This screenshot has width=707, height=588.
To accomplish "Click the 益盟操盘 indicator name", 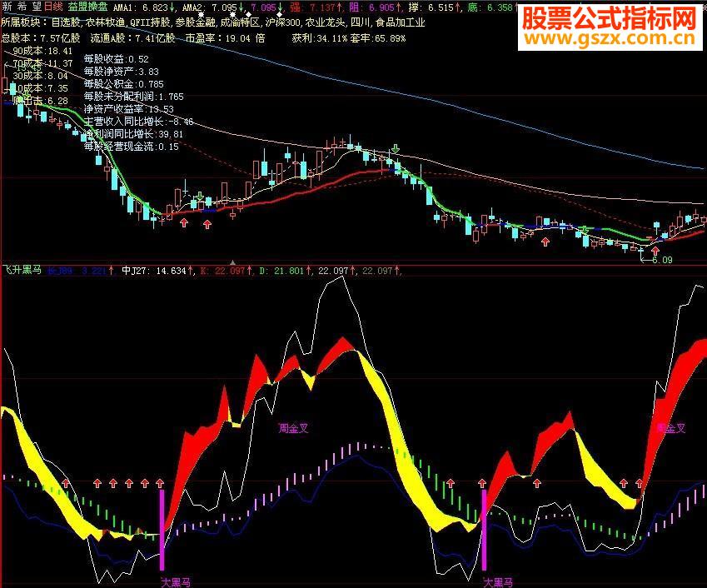I will (x=87, y=7).
